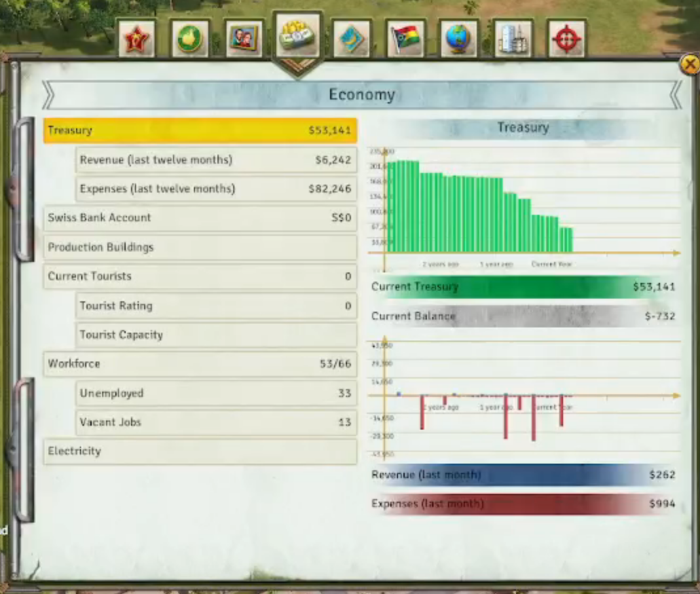
Task: Close the Economy almanac window
Action: 690,65
